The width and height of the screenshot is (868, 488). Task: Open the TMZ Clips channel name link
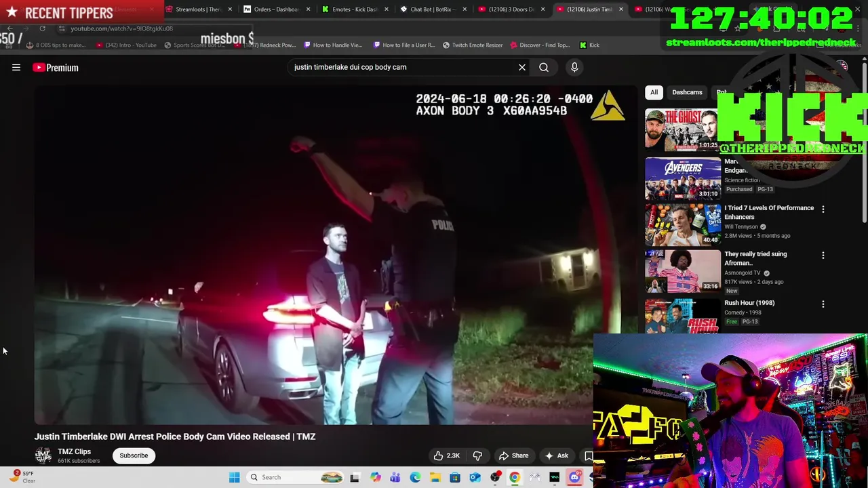pos(74,451)
